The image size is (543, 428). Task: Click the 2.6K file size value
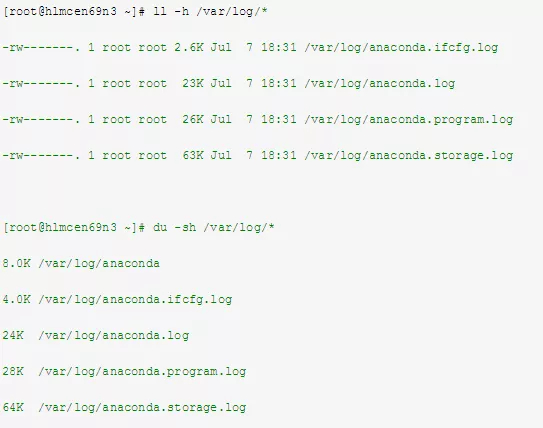(189, 47)
